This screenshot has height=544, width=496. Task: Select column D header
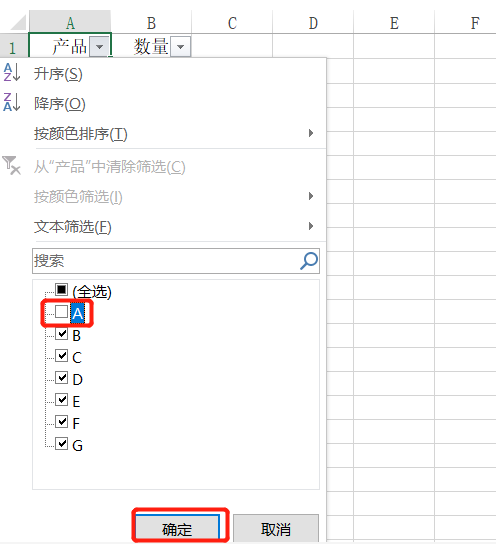tap(313, 22)
